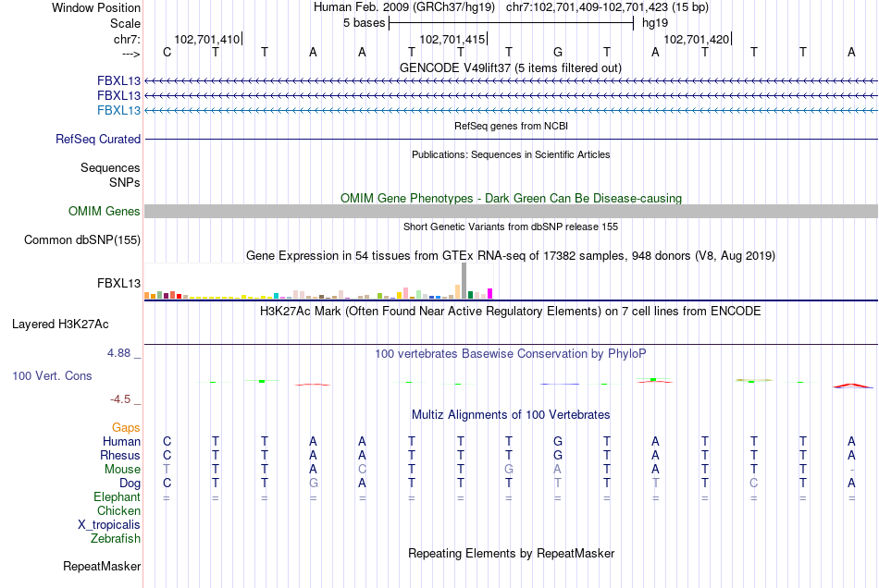The image size is (879, 588).
Task: Click the OMIM Genes label
Action: 104,211
